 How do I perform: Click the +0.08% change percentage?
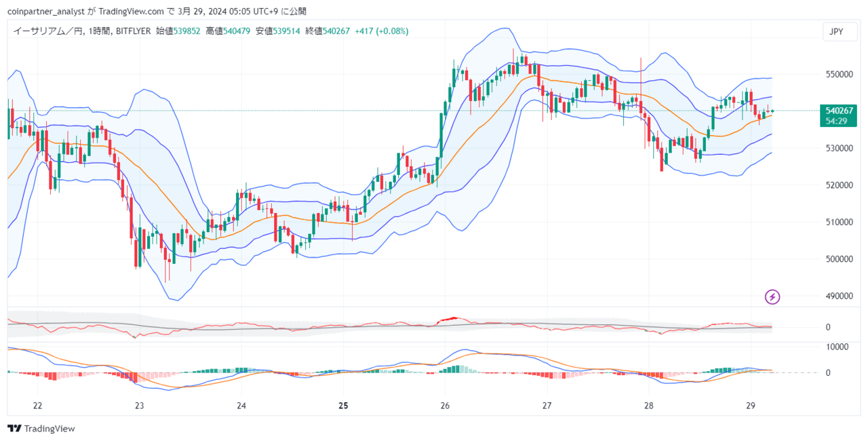click(x=391, y=31)
